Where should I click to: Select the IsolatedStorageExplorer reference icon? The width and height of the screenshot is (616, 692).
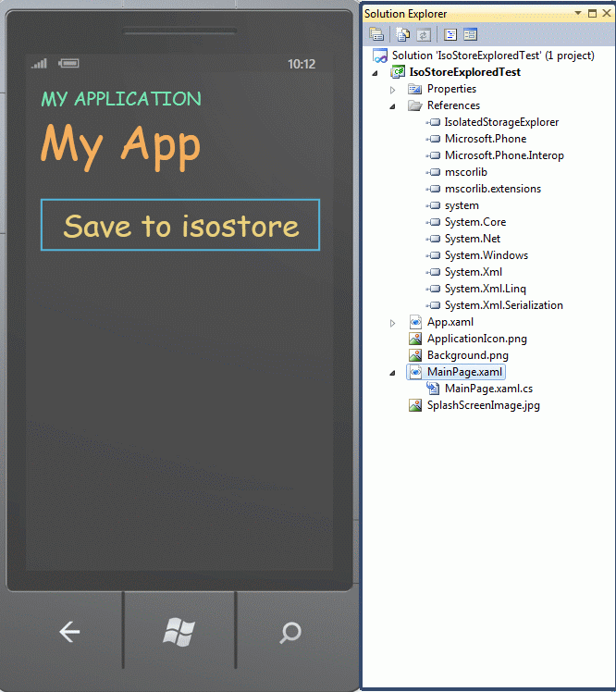433,122
